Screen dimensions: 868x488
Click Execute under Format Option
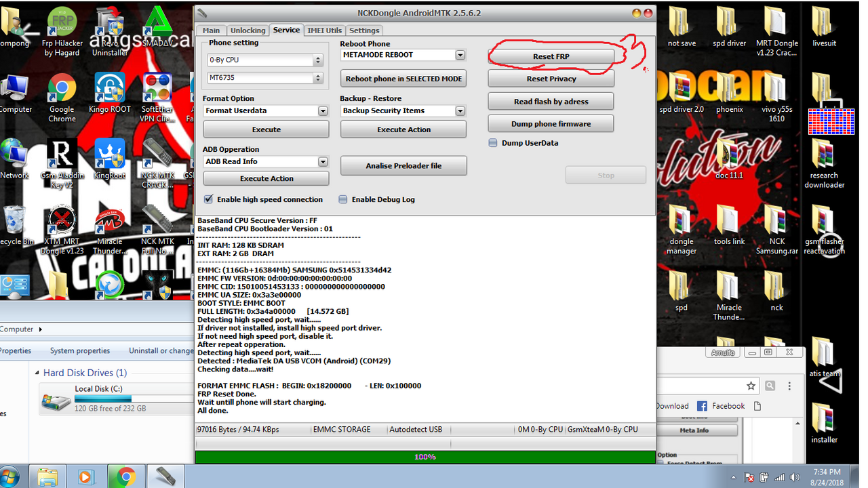[267, 129]
